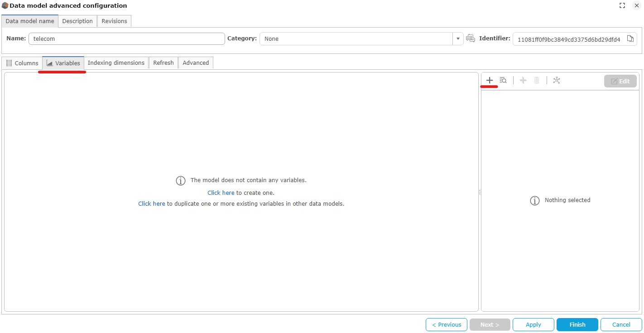Click the link to create a variable
The image size is (644, 333).
click(x=221, y=193)
